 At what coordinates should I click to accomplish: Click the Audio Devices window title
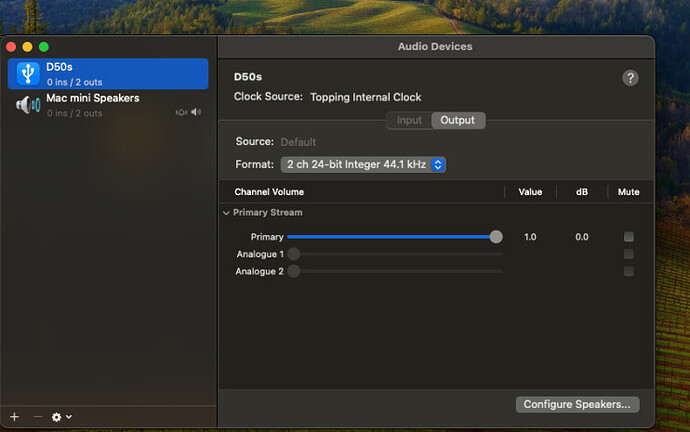tap(435, 47)
